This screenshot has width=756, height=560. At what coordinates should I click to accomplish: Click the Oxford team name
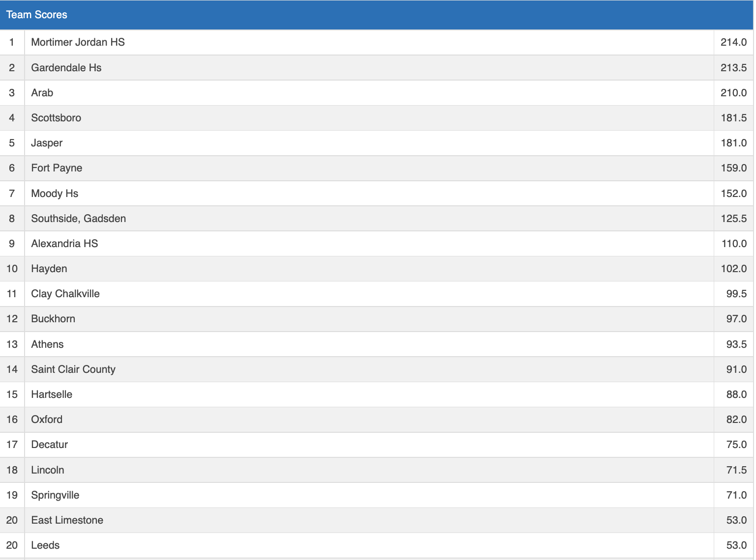pyautogui.click(x=47, y=420)
